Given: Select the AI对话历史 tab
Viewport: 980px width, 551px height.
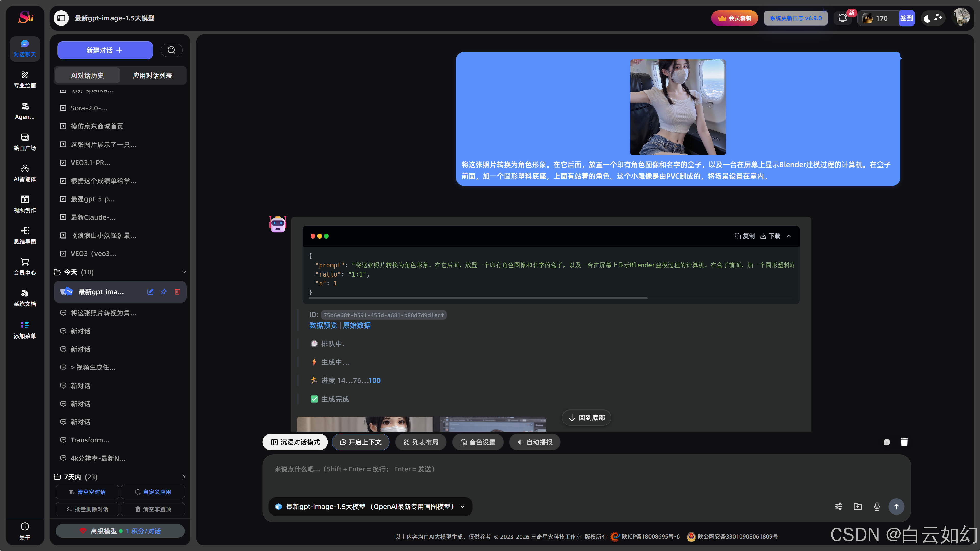Looking at the screenshot, I should point(88,76).
